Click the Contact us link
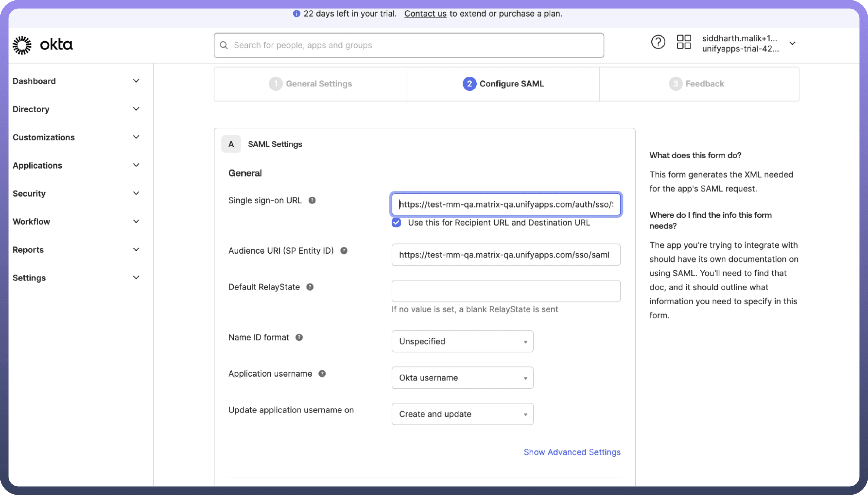 (425, 14)
